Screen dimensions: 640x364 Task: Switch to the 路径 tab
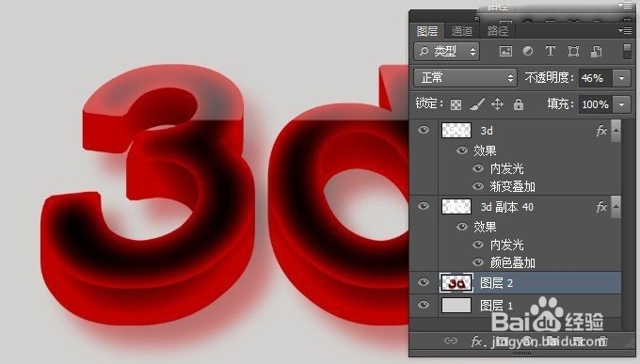pos(498,31)
